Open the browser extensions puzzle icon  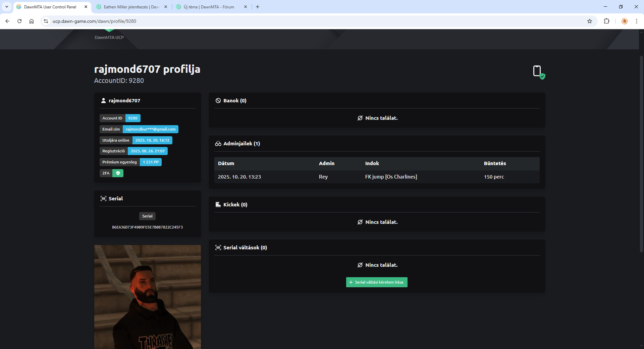(x=606, y=21)
